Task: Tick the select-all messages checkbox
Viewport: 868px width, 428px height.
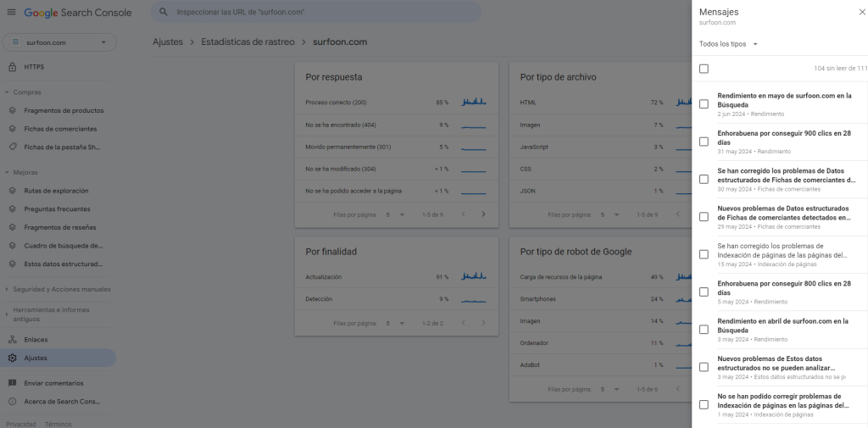Action: [x=704, y=69]
